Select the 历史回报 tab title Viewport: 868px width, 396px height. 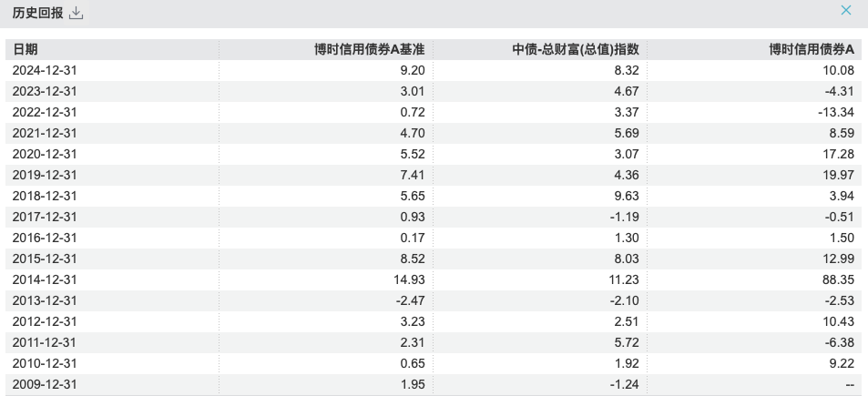point(37,14)
